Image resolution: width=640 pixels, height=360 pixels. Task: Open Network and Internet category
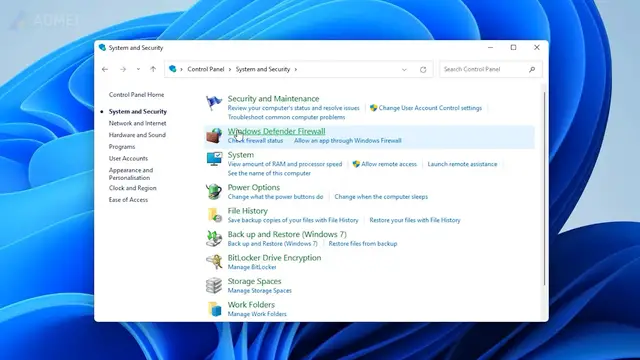[138, 123]
